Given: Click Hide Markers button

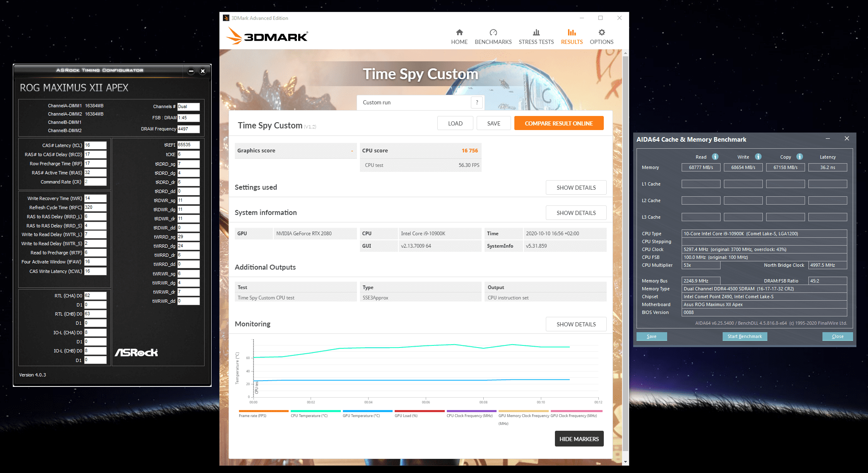Looking at the screenshot, I should click(579, 439).
